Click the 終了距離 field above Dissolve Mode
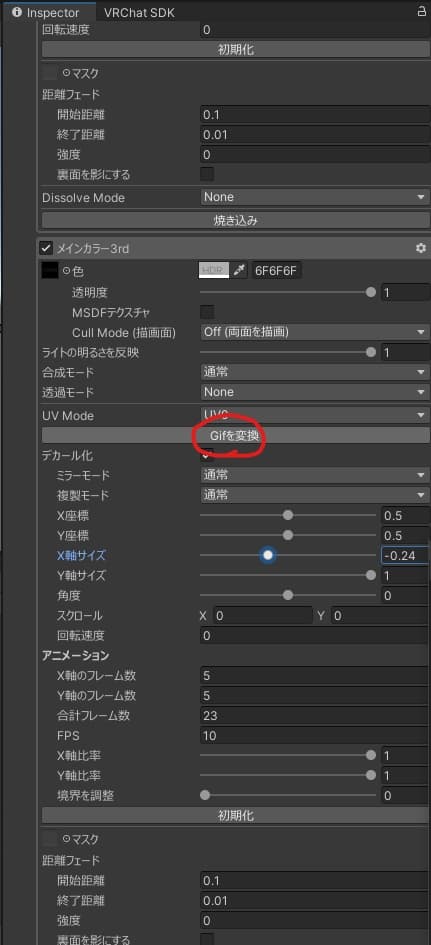Viewport: 431px width, 945px height. (x=315, y=134)
